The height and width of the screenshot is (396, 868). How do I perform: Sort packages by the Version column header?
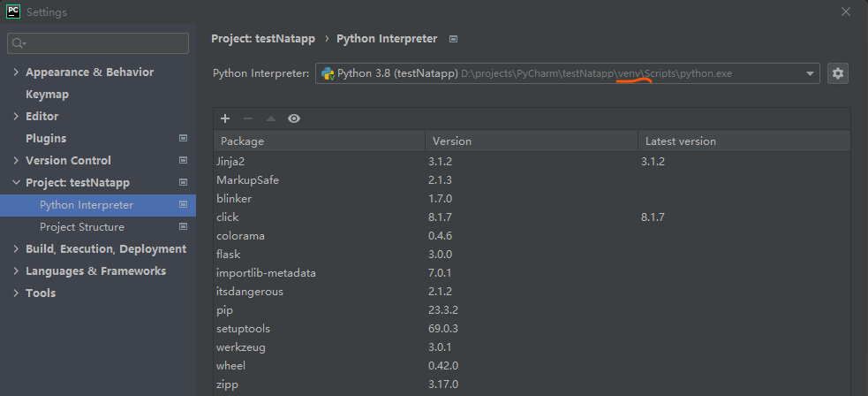coord(451,141)
